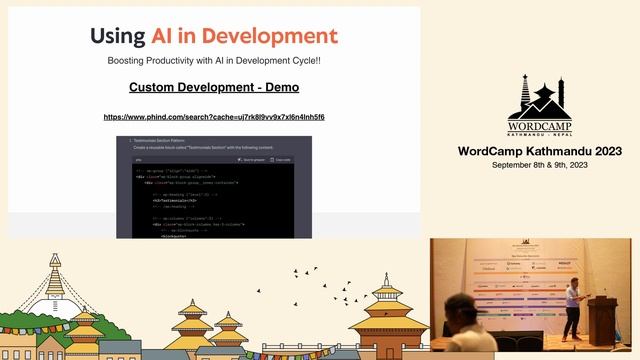Open the code screenshot thumbnail on slide

coord(214,187)
